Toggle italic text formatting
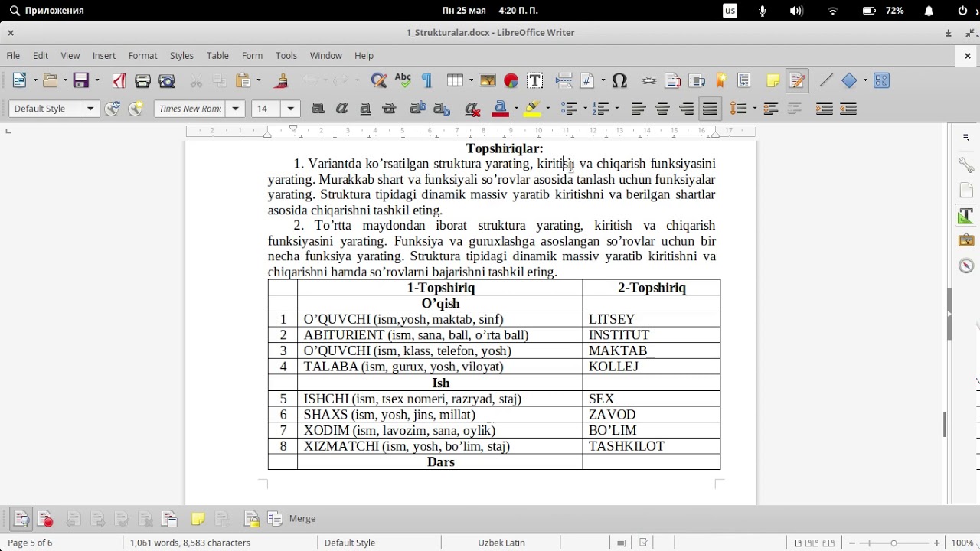980x551 pixels. coord(341,109)
